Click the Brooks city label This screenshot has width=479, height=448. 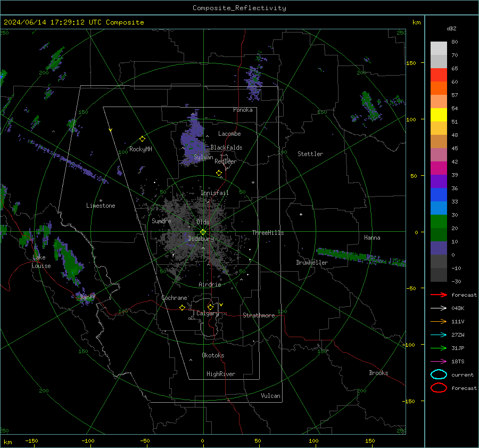coord(378,373)
